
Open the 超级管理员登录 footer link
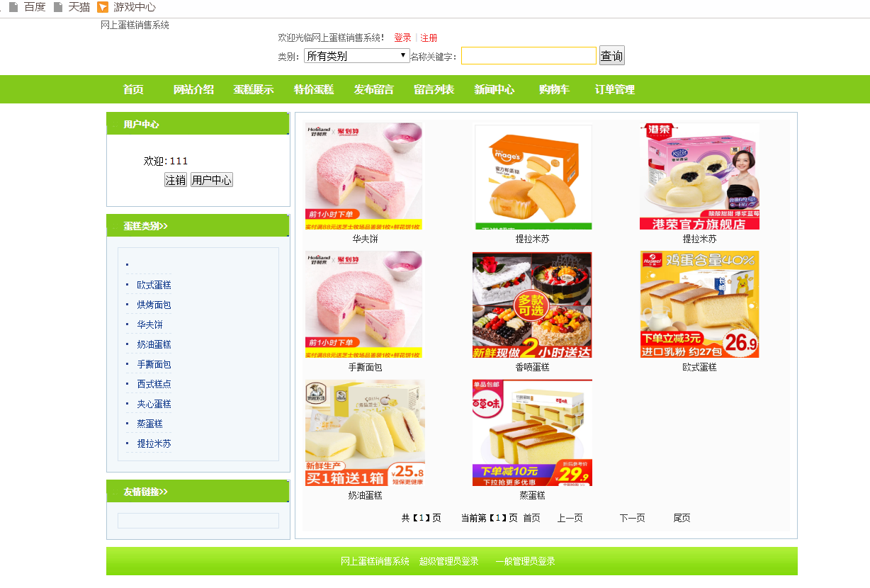tap(449, 561)
